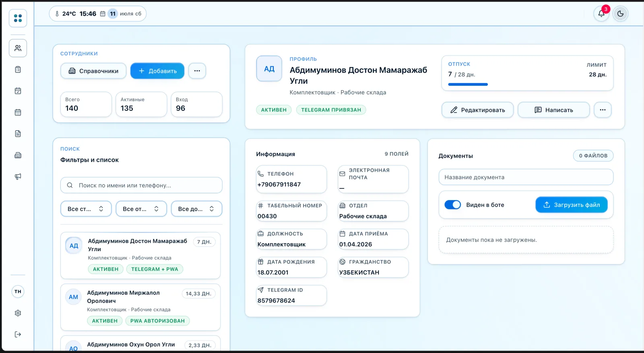Click the АД profile avatar
This screenshot has width=644, height=353.
(269, 68)
